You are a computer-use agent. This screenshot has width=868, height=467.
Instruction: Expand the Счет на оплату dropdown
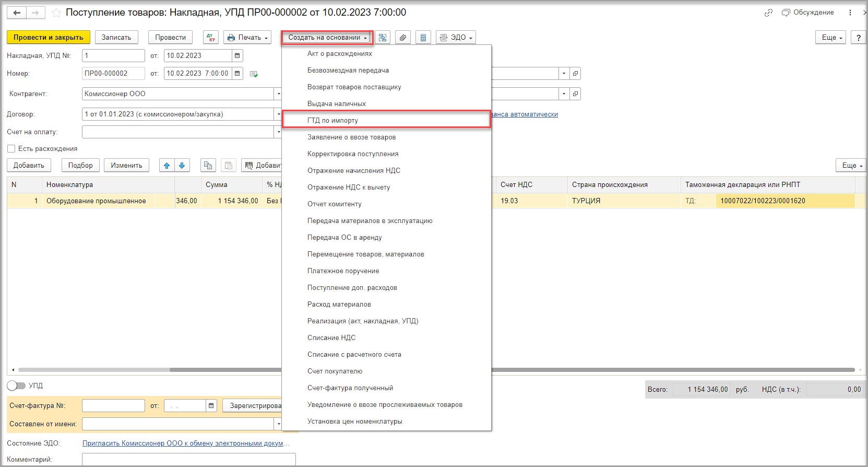[x=278, y=132]
